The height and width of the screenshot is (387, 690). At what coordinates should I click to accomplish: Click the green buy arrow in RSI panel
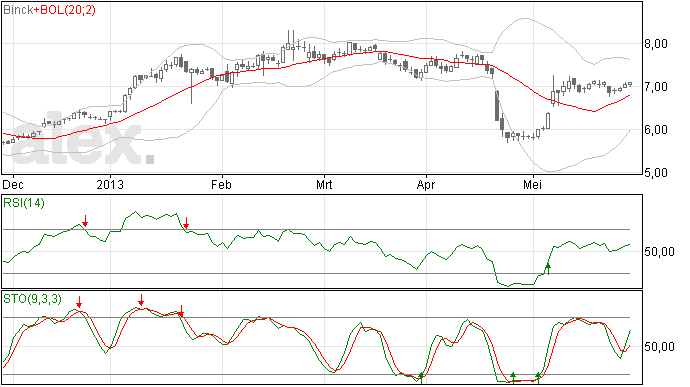[x=548, y=269]
